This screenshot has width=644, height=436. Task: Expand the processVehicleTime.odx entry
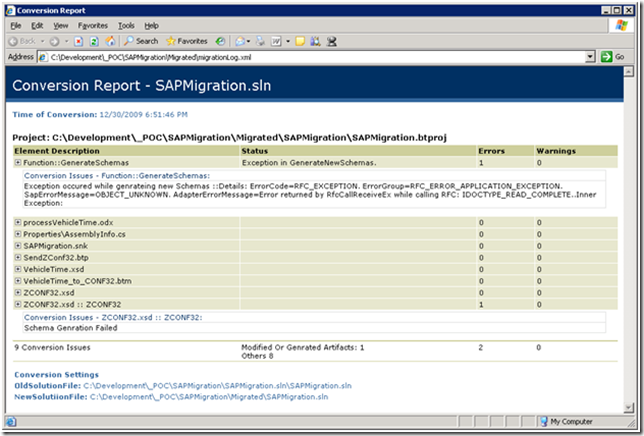pyautogui.click(x=18, y=222)
